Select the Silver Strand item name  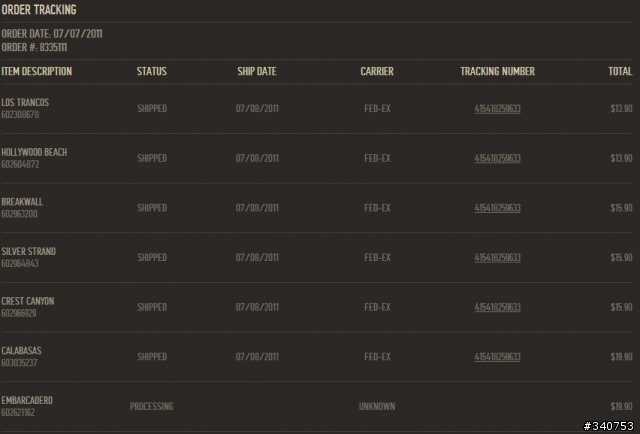click(x=29, y=251)
